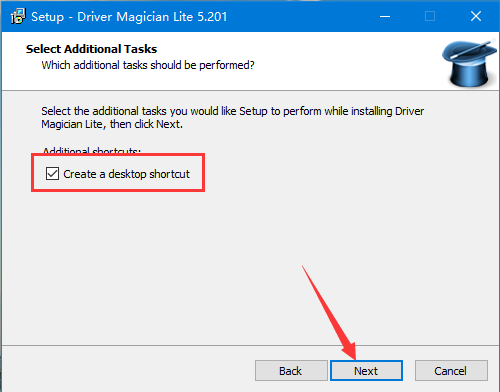Click the Setup installer icon in title bar
The height and width of the screenshot is (392, 500).
[x=18, y=16]
